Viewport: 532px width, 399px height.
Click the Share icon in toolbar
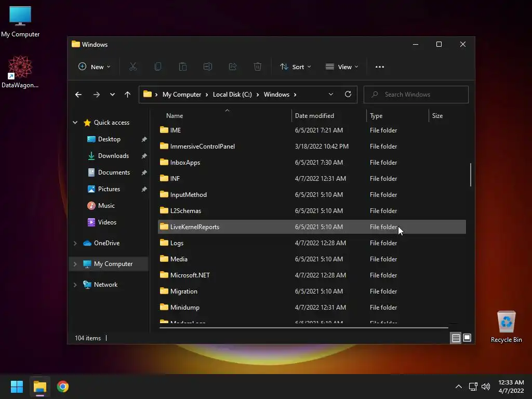[x=233, y=67]
